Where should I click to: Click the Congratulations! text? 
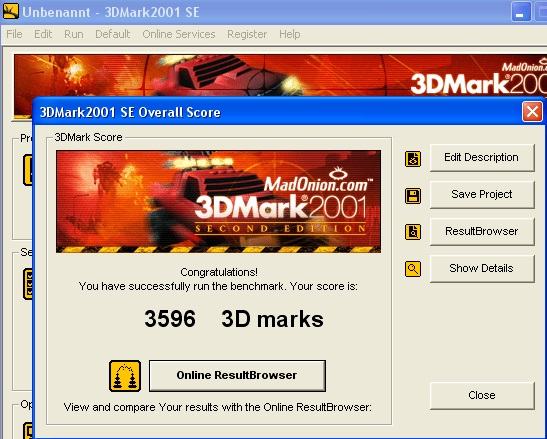click(219, 272)
